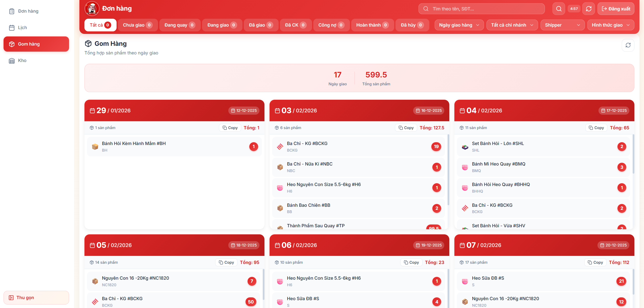Click the restaurant logo in header

pyautogui.click(x=92, y=9)
